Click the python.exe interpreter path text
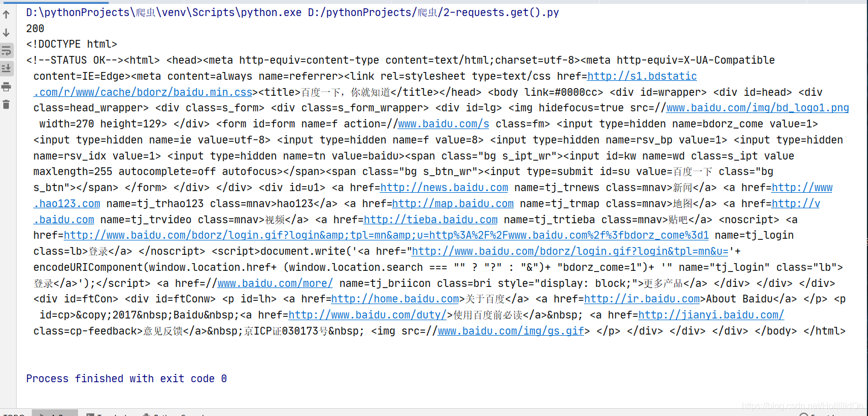Viewport: 868px width, 416px height. coord(164,12)
